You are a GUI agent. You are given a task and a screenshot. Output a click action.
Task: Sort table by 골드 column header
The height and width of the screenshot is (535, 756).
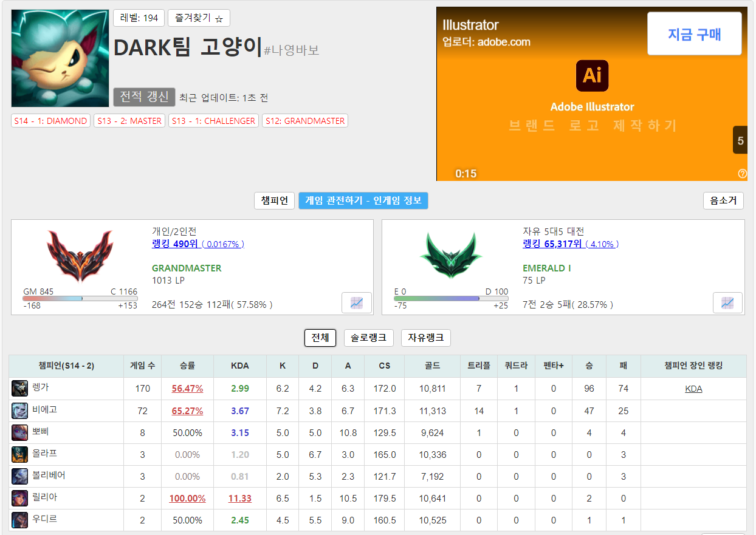click(x=433, y=366)
